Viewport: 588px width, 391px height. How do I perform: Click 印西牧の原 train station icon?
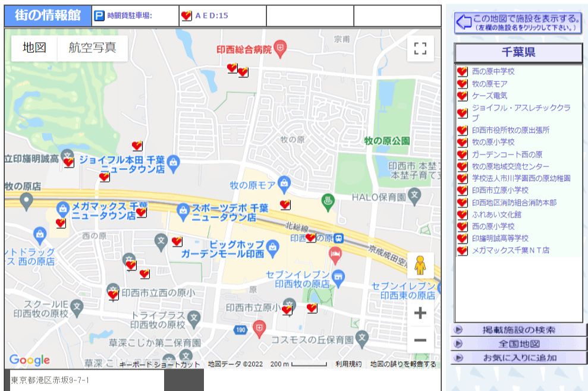[339, 238]
